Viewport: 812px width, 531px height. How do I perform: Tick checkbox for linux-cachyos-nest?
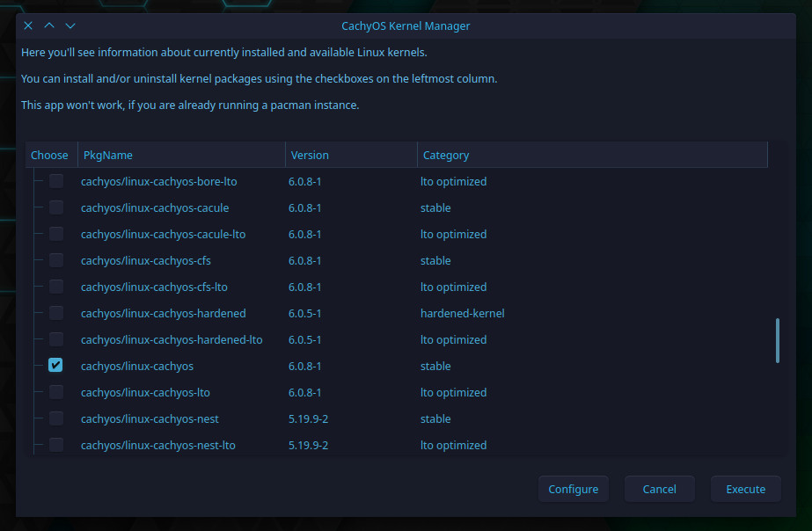pyautogui.click(x=56, y=418)
